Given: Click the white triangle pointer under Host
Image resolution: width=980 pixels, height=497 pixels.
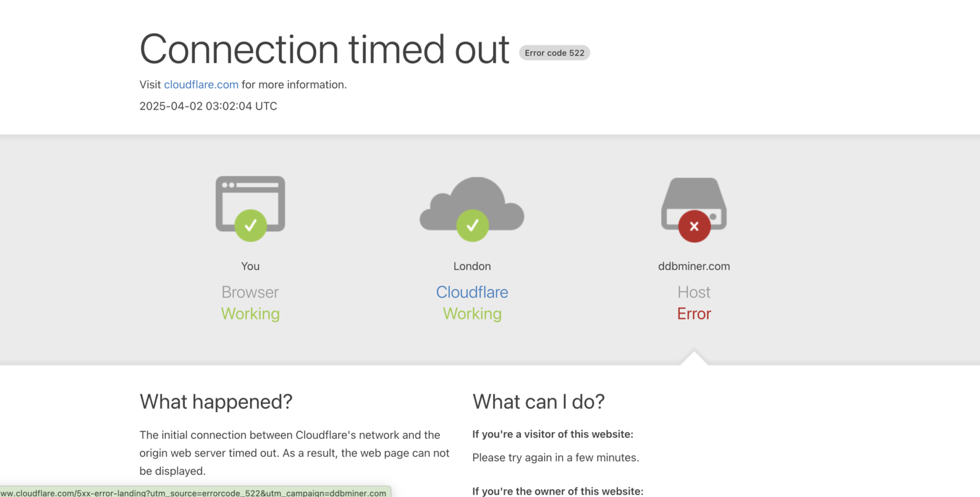Looking at the screenshot, I should (x=694, y=358).
